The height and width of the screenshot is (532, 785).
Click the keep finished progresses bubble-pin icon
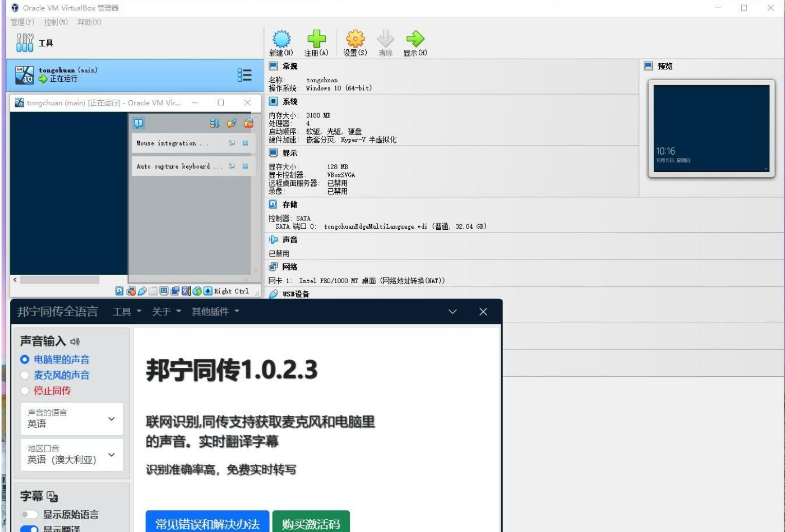pyautogui.click(x=232, y=123)
